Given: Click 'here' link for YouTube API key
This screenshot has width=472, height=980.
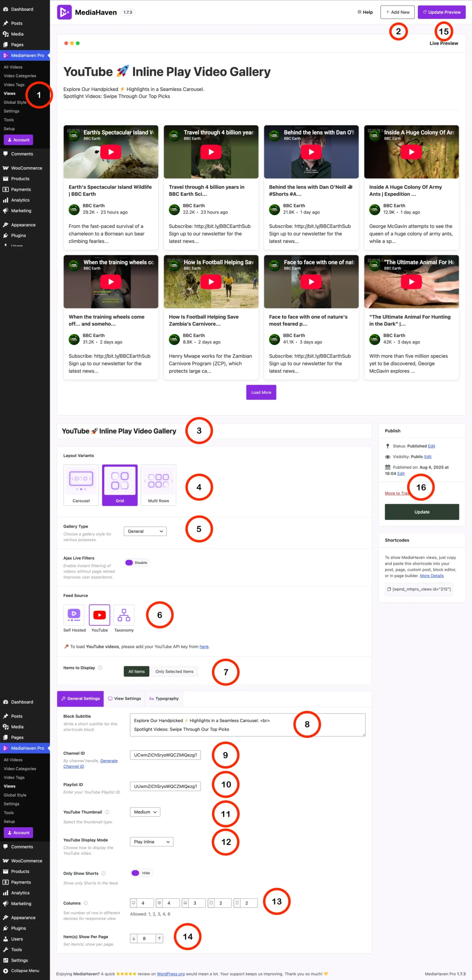Looking at the screenshot, I should [x=204, y=647].
